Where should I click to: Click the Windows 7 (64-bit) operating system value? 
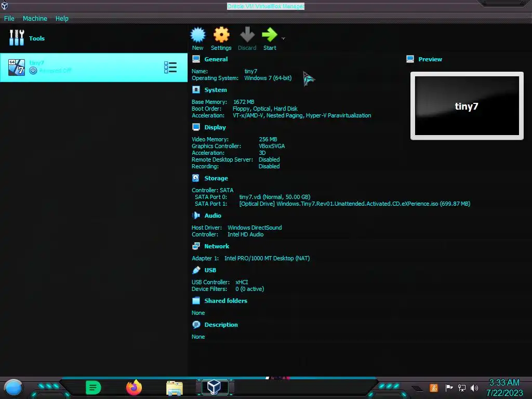point(268,78)
